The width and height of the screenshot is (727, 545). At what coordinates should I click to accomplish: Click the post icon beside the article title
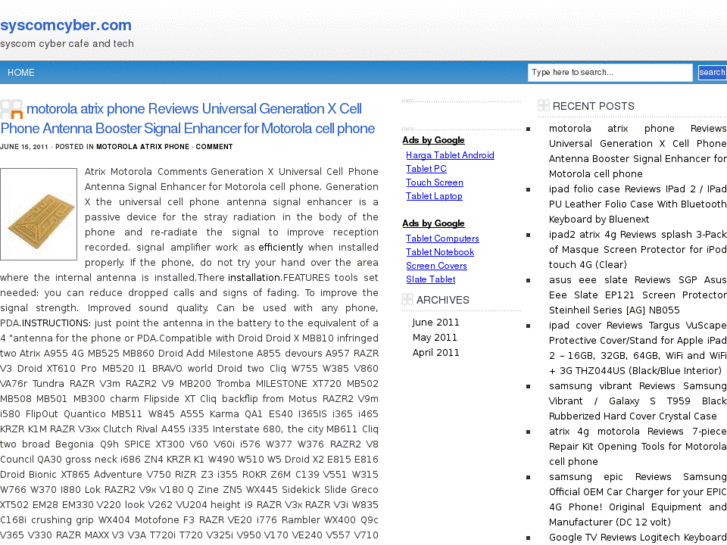pyautogui.click(x=12, y=109)
